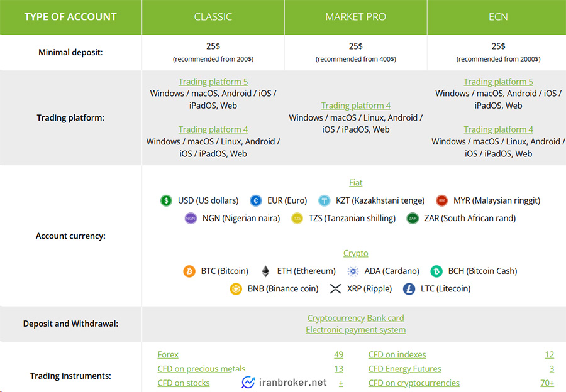Open Trading platform 5 link under ECN
This screenshot has height=392, width=566.
click(x=498, y=82)
